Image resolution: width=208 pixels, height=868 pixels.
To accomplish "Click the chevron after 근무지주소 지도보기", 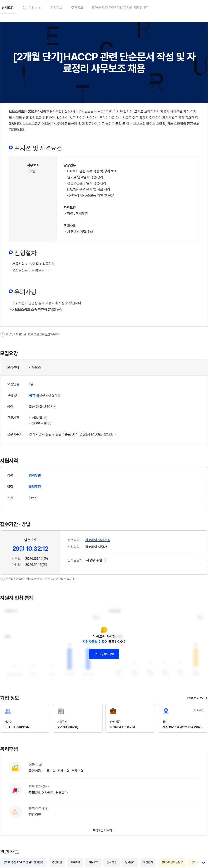I will pyautogui.click(x=116, y=434).
